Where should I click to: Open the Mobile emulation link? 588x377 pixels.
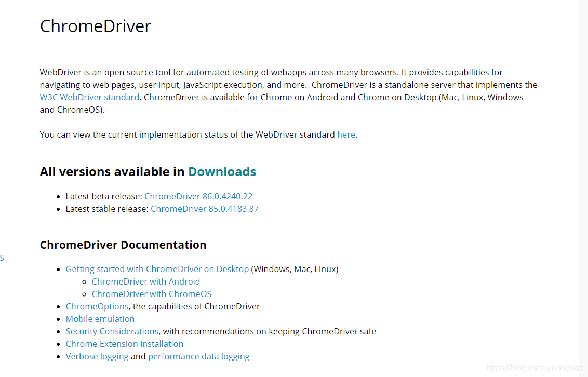100,319
